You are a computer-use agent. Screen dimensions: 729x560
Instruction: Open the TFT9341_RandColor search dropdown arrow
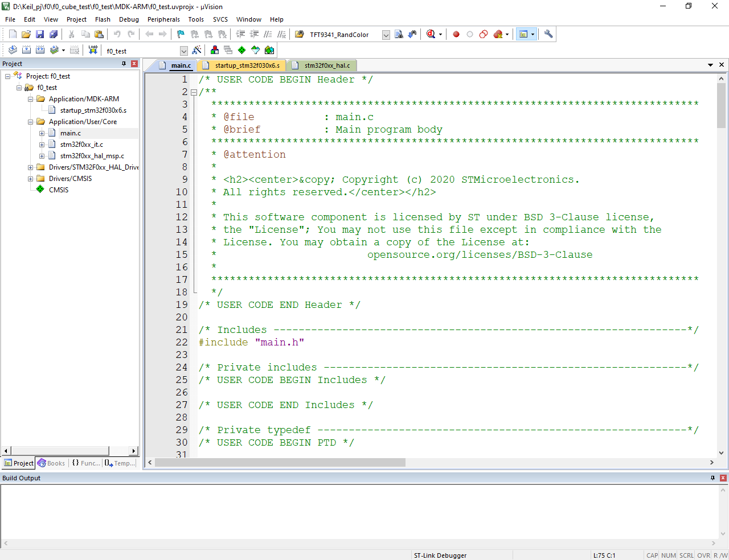386,35
